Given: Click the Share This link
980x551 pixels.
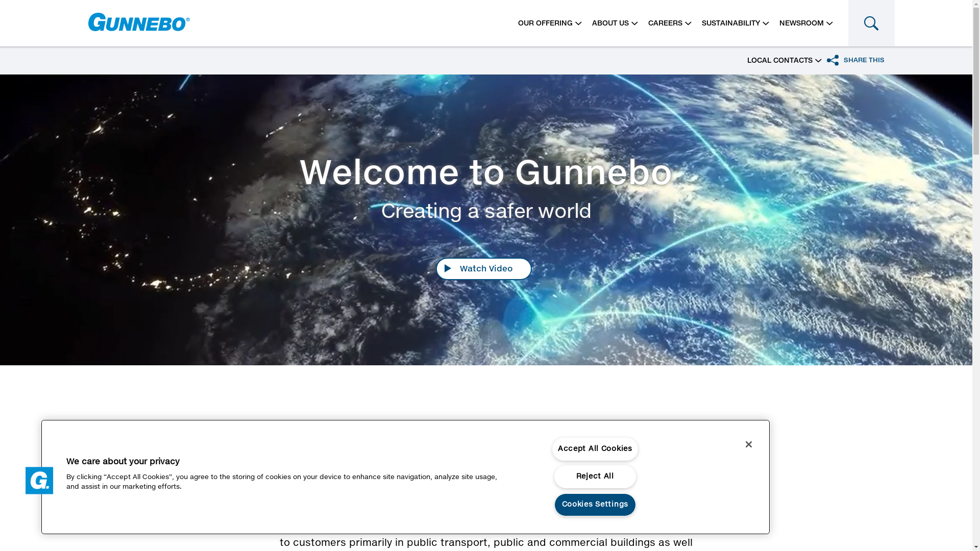Looking at the screenshot, I should tap(864, 60).
